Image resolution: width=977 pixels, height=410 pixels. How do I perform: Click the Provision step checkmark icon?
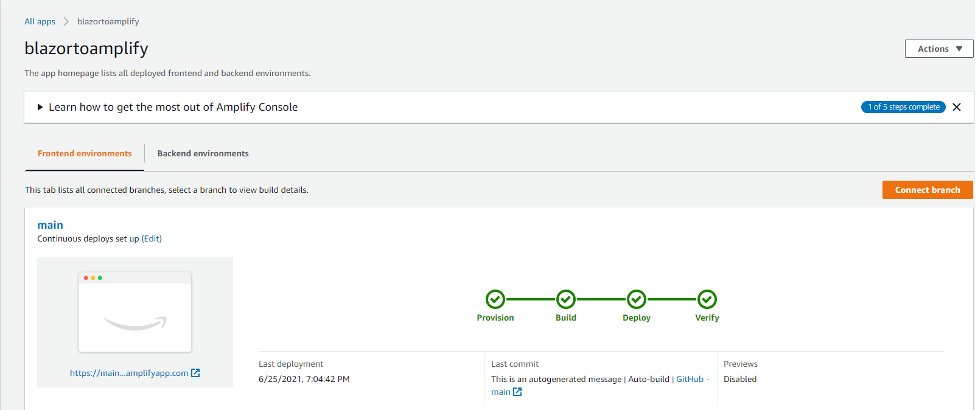[x=495, y=298]
